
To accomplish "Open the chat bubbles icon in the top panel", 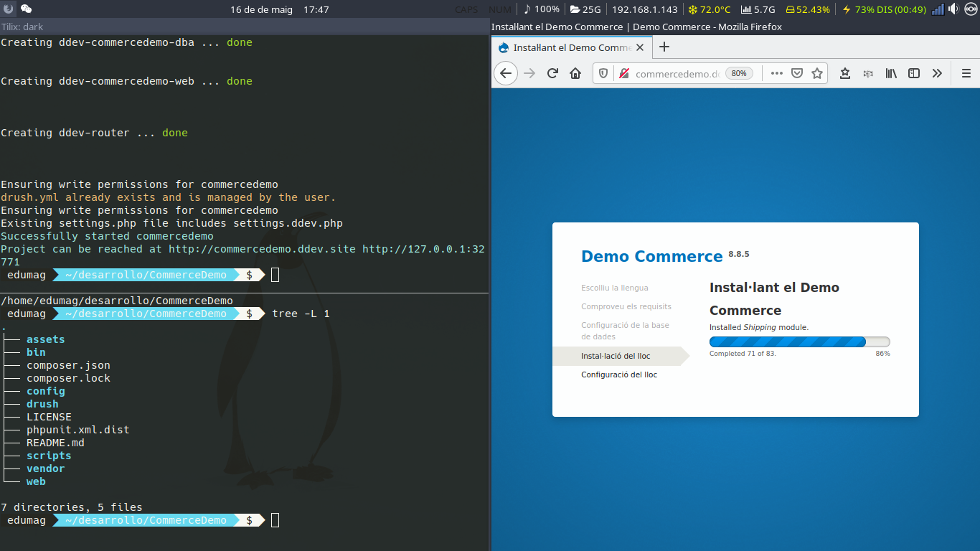I will pos(26,9).
